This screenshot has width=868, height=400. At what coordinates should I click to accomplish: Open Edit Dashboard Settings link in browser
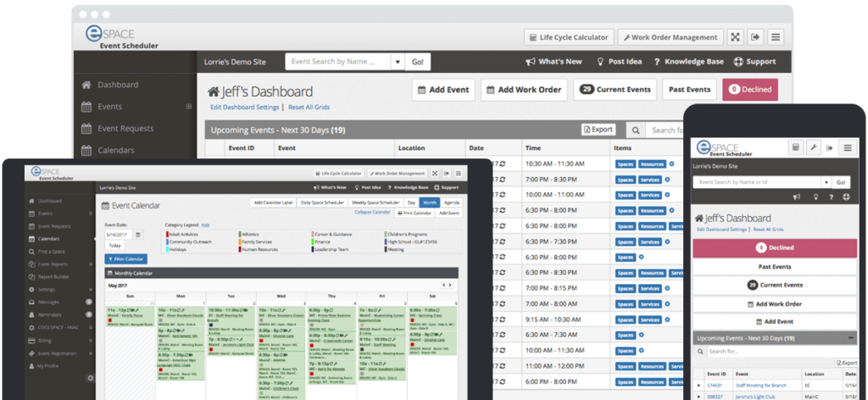(x=245, y=108)
